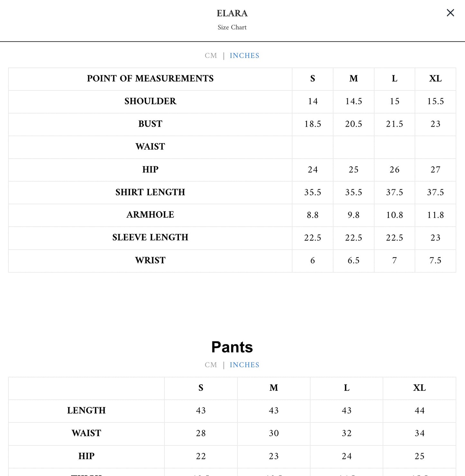465x476 pixels.
Task: Select the SLEEVE LENGTH row label
Action: point(150,238)
